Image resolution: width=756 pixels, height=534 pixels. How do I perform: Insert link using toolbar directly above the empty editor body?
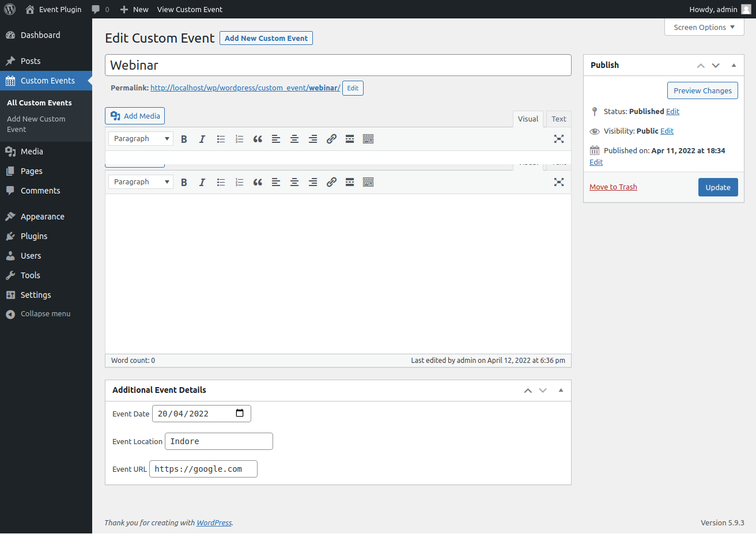coord(331,182)
